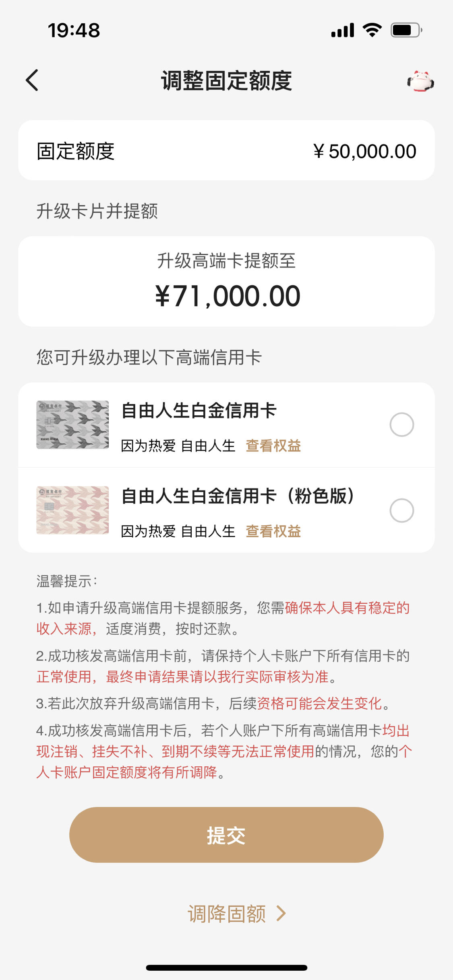This screenshot has height=980, width=453.
Task: Open the mascot customer service assistant
Action: click(x=420, y=81)
